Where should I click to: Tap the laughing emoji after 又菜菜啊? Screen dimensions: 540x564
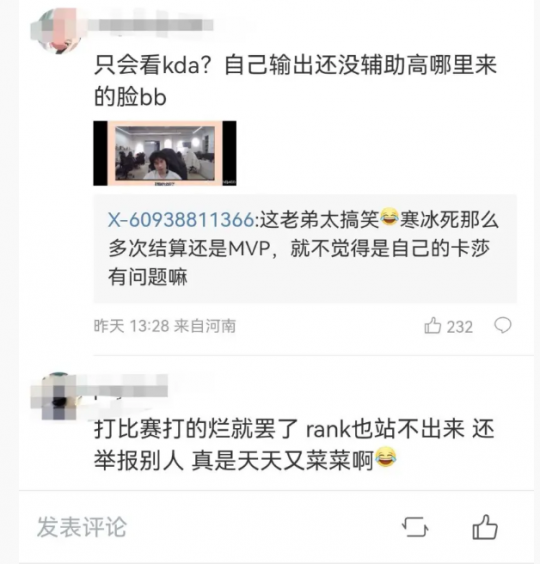click(386, 458)
